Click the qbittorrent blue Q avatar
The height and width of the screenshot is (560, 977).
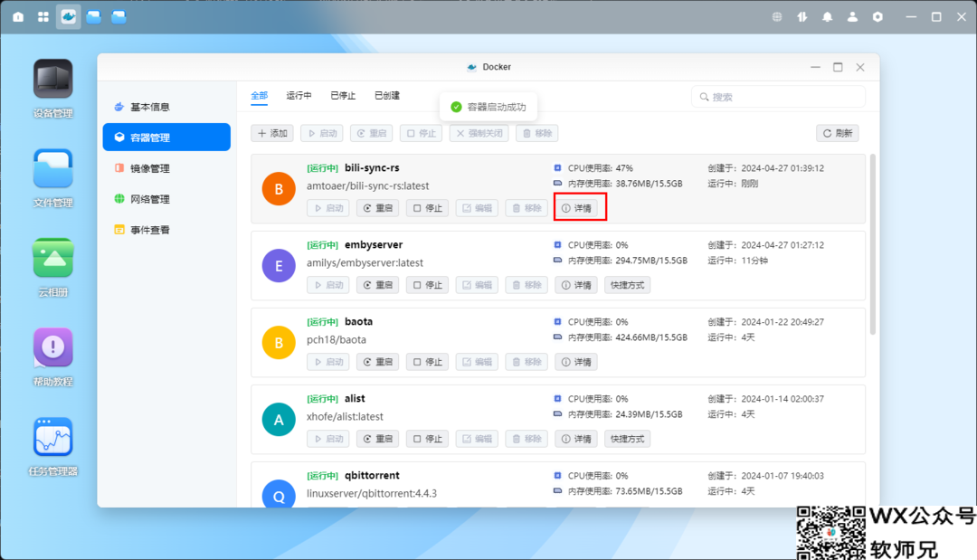pyautogui.click(x=279, y=493)
